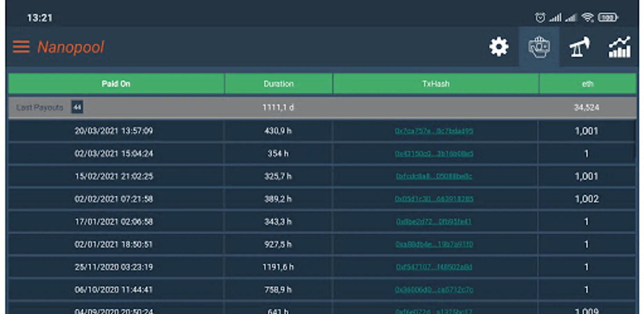Viewport: 644px width, 314px height.
Task: Open TxHash link for 25/11/2020 payout
Action: (x=434, y=267)
